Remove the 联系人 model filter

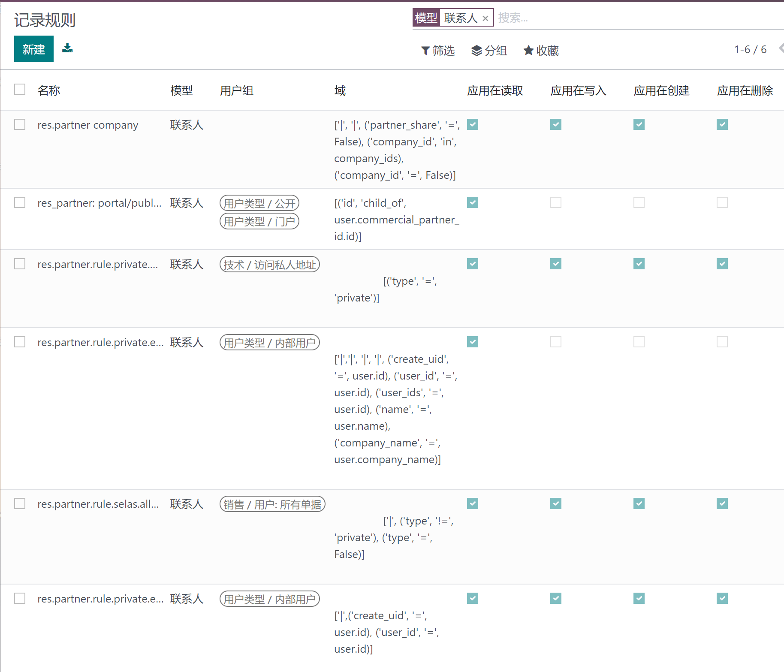(x=485, y=18)
